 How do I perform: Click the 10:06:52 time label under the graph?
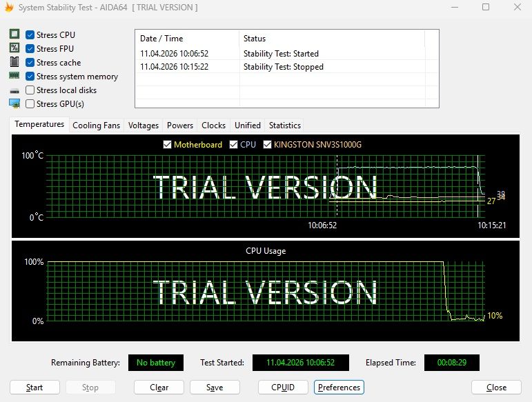pyautogui.click(x=322, y=225)
